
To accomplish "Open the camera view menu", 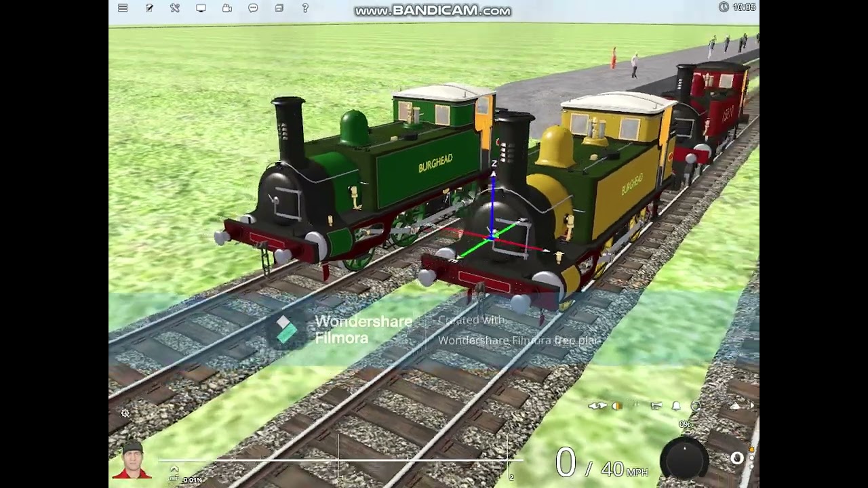I will (227, 8).
